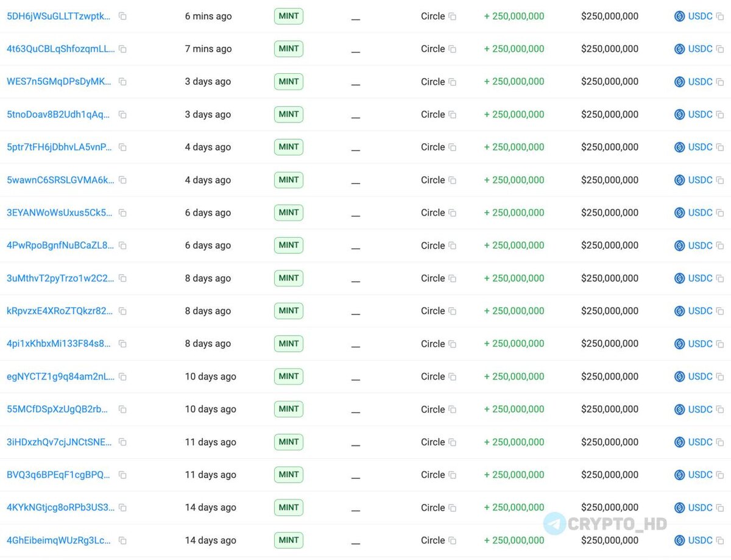Screen dimensions: 731x560
Task: Open transaction 5tnoDoav8B2Udh1qAq
Action: coord(59,115)
